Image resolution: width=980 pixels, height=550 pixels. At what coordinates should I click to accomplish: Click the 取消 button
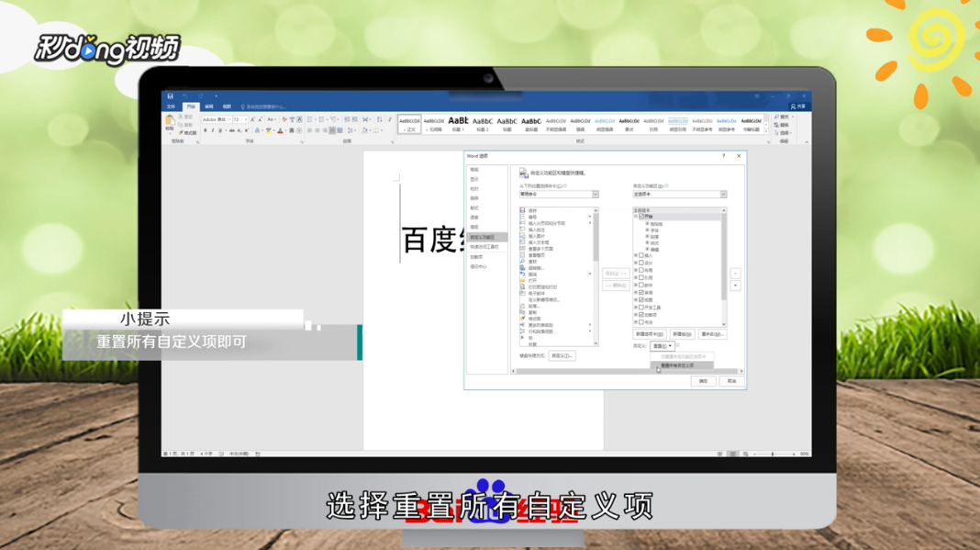coord(732,381)
